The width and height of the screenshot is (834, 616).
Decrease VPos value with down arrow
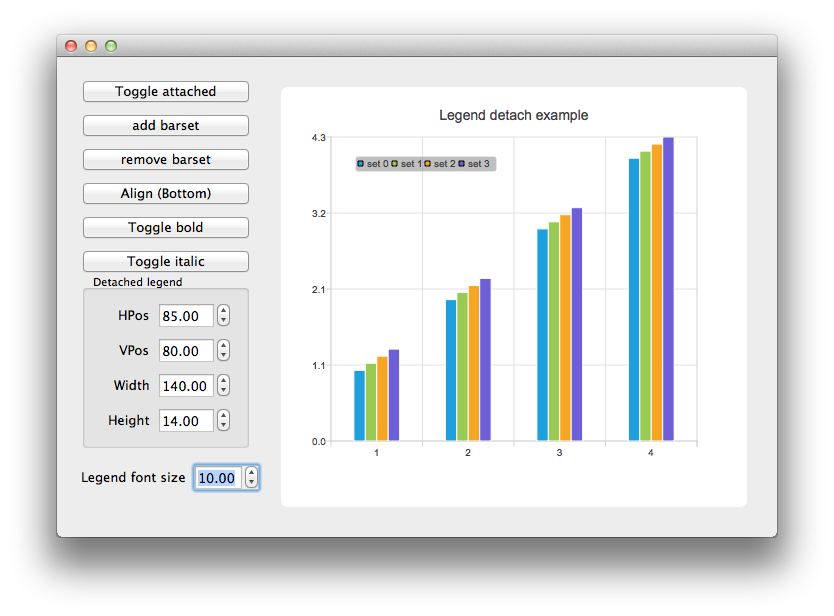click(224, 356)
